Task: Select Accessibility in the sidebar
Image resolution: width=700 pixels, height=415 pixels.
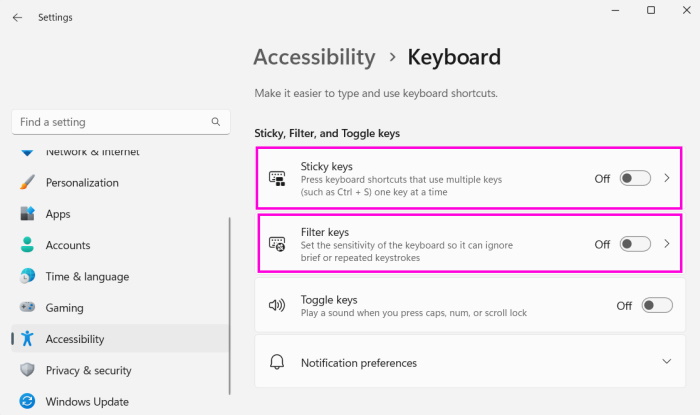Action: point(75,339)
